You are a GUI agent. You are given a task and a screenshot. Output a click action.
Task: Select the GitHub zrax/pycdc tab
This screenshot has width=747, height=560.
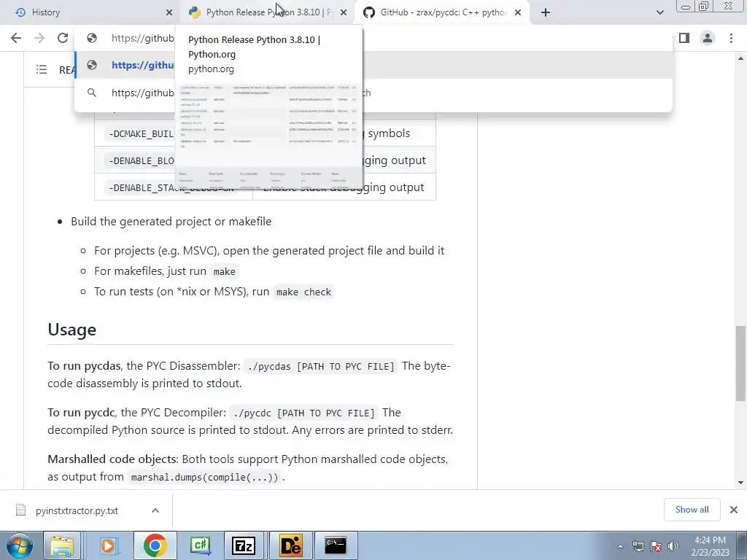point(442,12)
